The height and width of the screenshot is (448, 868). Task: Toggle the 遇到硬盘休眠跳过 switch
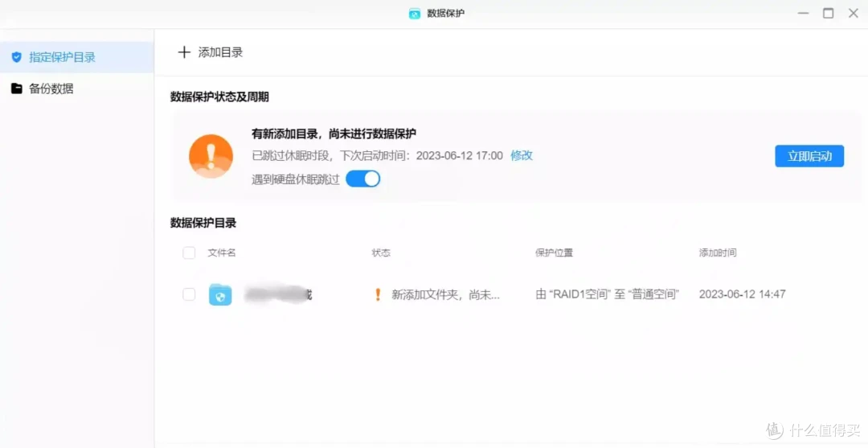click(x=363, y=179)
